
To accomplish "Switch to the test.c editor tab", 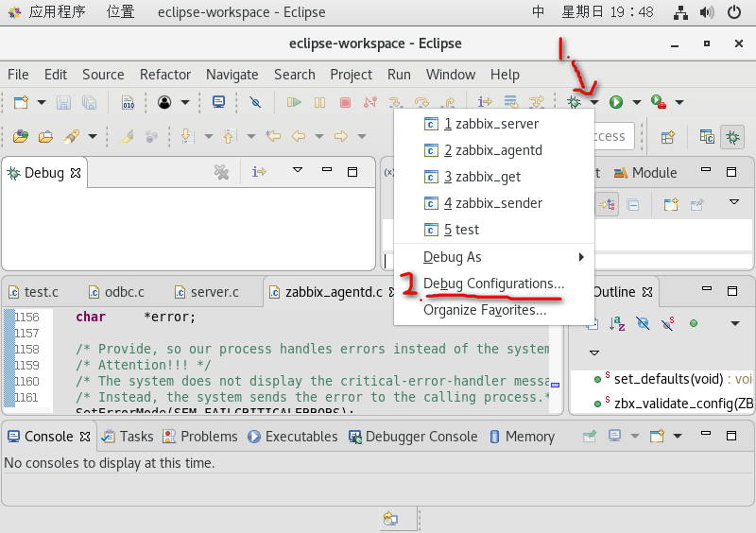I will click(x=34, y=292).
